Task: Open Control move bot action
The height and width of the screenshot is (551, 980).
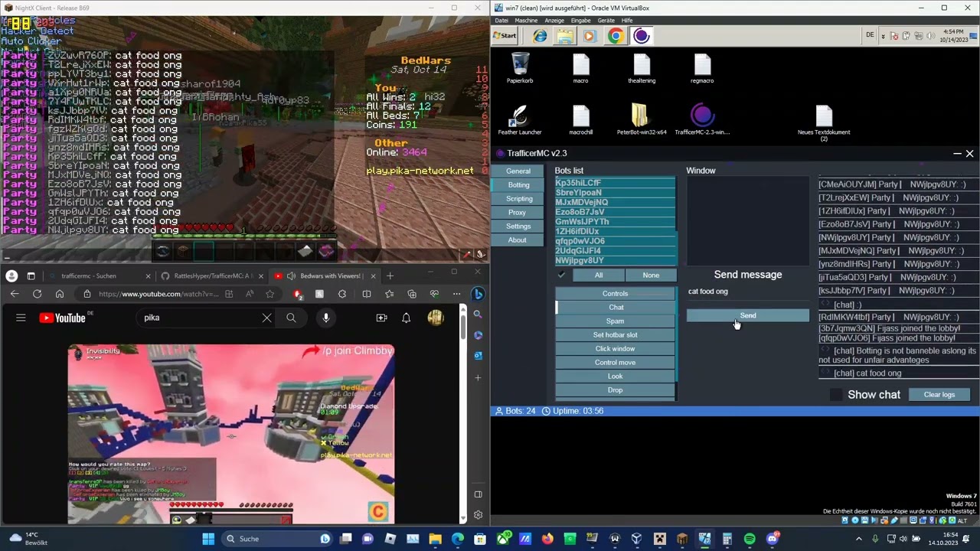Action: coord(615,362)
